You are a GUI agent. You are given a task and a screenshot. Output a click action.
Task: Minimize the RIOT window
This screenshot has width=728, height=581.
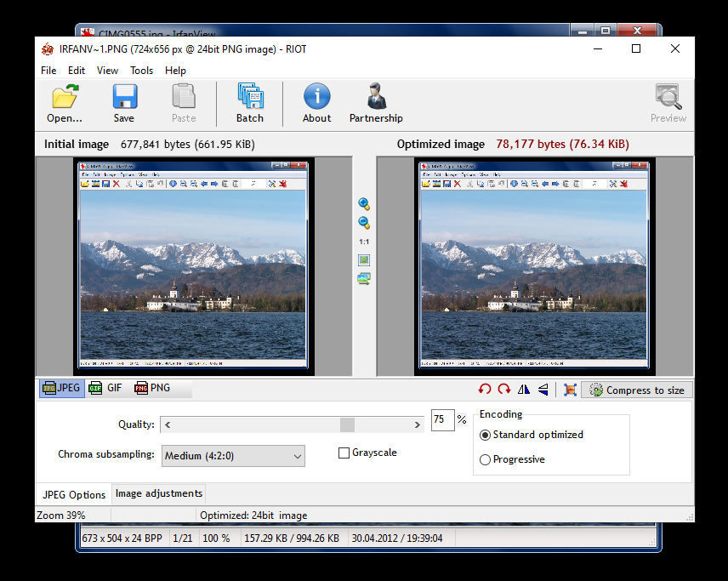598,48
